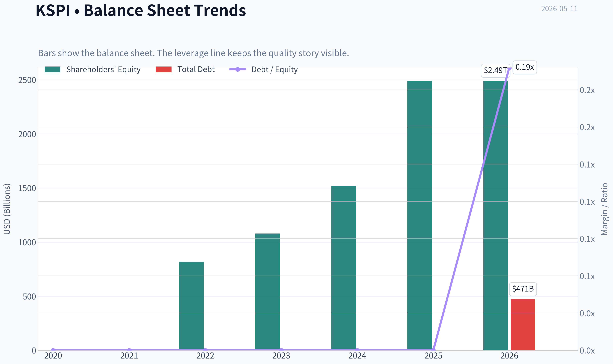Toggle the Shareholders' Equity legend label

coord(103,69)
